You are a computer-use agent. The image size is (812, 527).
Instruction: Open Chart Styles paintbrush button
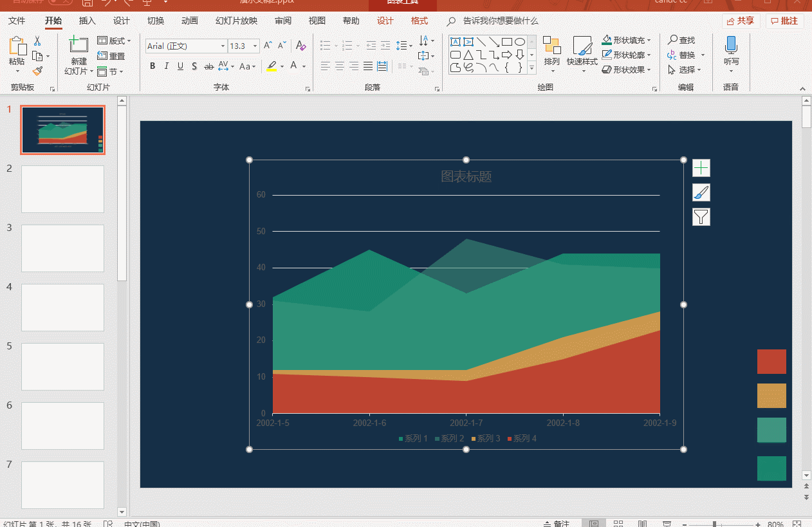pyautogui.click(x=701, y=192)
